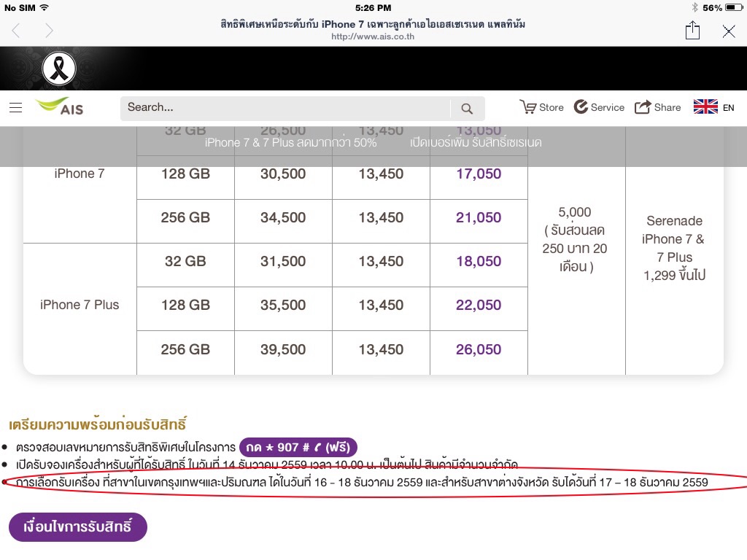This screenshot has height=560, width=747.
Task: Select the เตรียมความพร้อมก่อนรับสิทธิ์ heading
Action: (98, 424)
